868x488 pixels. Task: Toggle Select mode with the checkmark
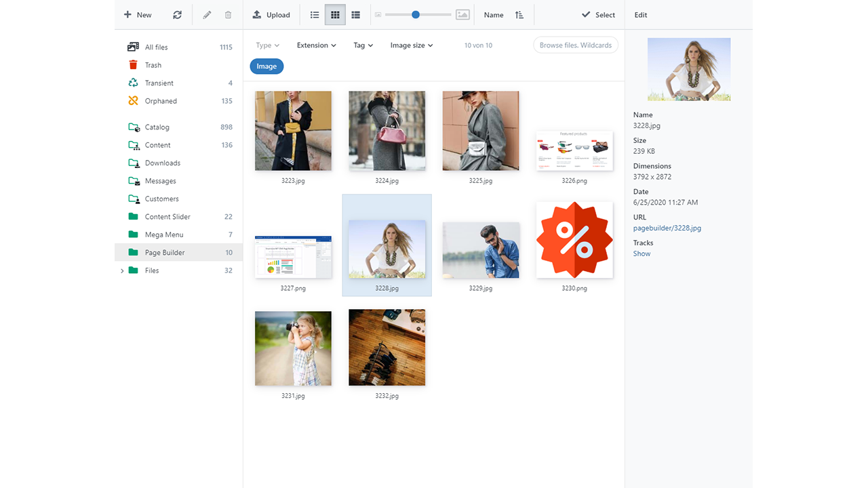click(598, 15)
